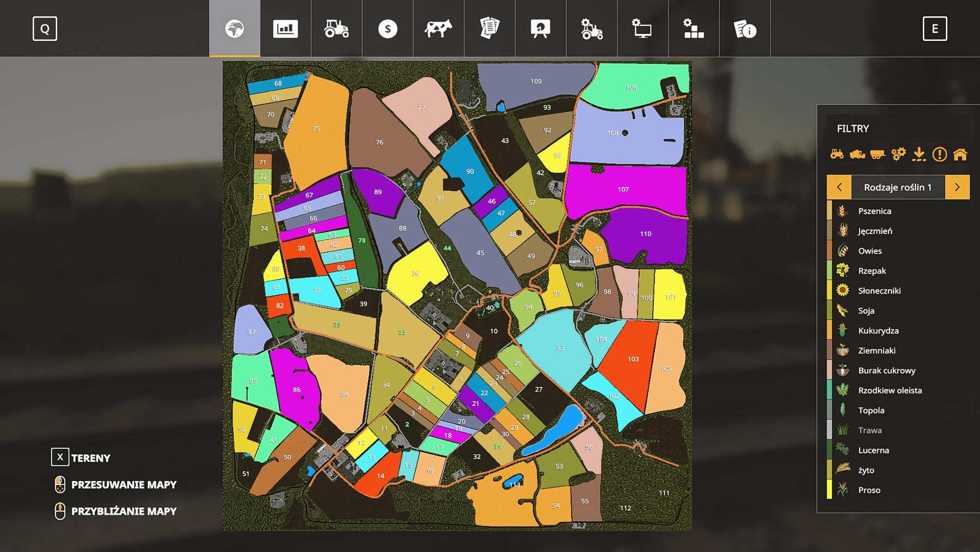
Task: Open the help info pages tab
Action: (x=745, y=28)
